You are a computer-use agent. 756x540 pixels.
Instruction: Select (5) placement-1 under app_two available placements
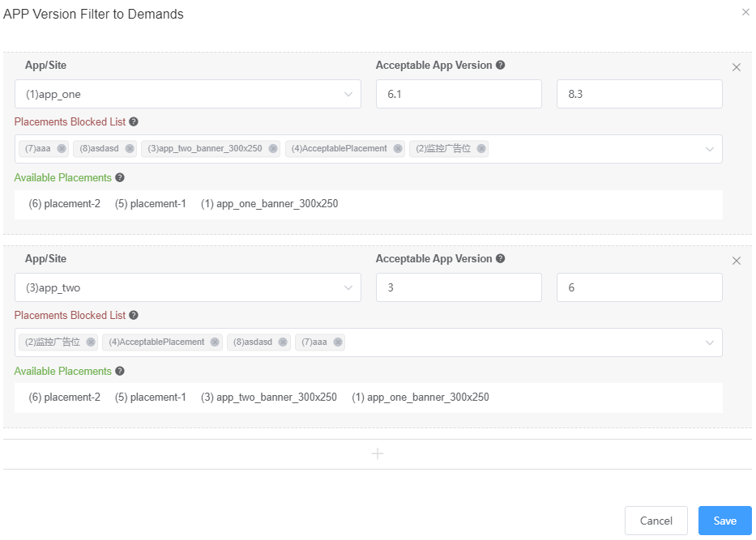click(x=151, y=398)
